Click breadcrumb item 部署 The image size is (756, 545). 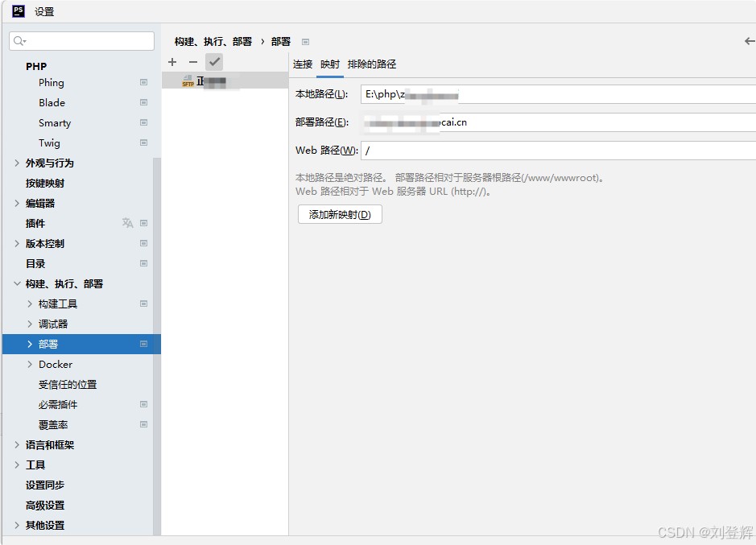281,42
